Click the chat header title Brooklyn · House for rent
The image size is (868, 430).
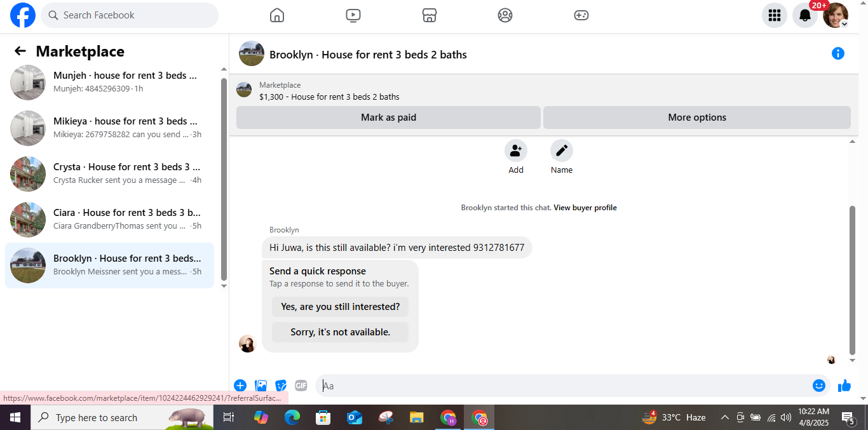(x=368, y=55)
